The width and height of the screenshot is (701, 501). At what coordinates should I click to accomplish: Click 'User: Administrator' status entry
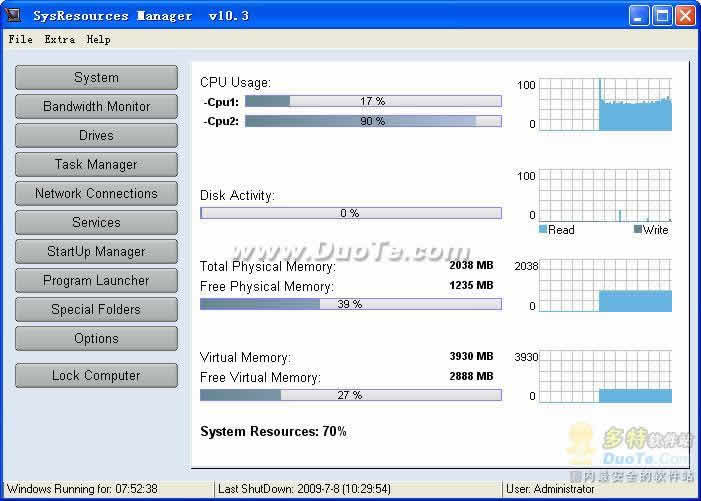tap(550, 489)
